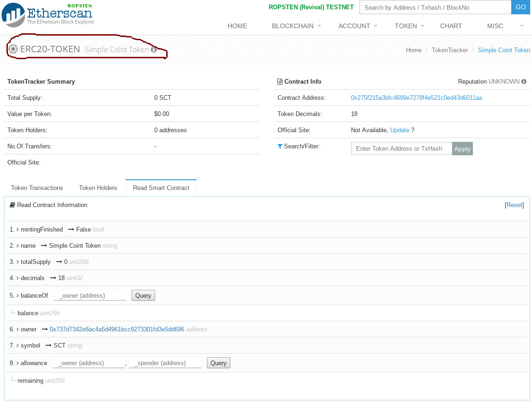Image resolution: width=532 pixels, height=403 pixels.
Task: Click the Read Contract Information book icon
Action: click(12, 205)
